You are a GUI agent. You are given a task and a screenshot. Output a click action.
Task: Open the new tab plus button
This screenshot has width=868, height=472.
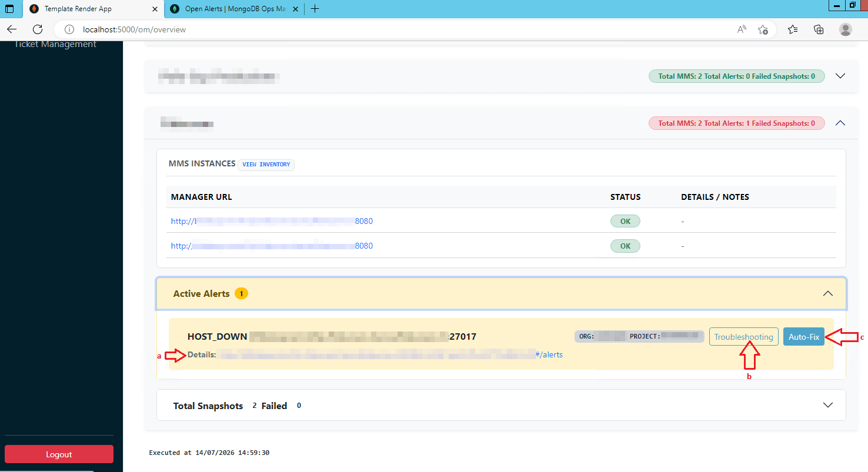coord(315,9)
